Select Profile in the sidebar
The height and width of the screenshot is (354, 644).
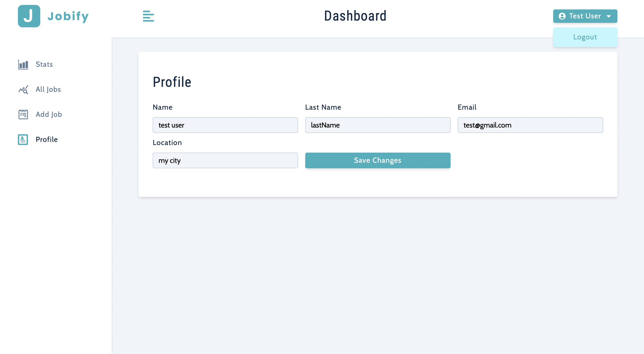(x=47, y=139)
